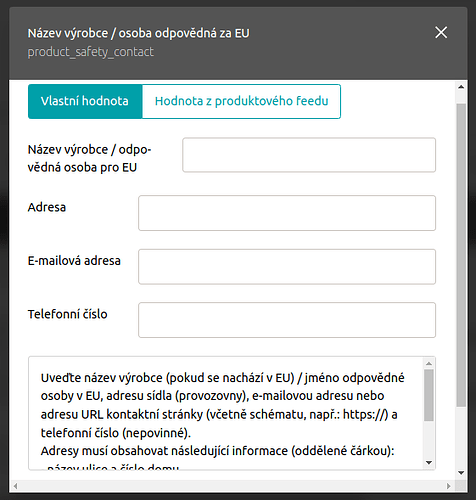Click inside the Uveďte název výrobce description box
Viewport: 476px width, 500px height.
226,413
